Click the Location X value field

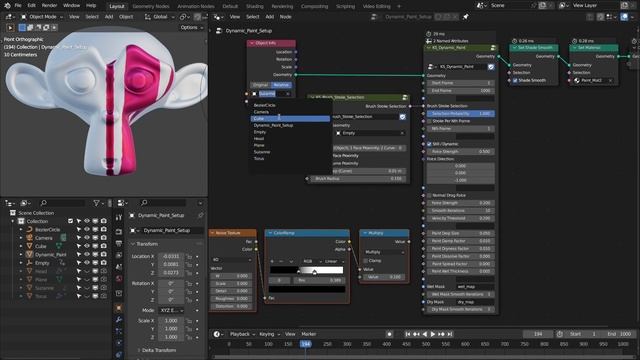[x=171, y=256]
